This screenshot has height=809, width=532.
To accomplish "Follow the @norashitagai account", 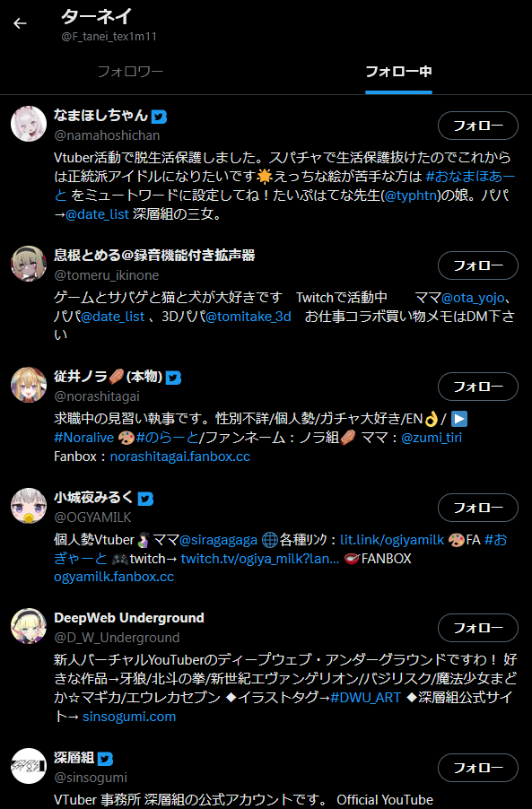I will click(x=478, y=387).
